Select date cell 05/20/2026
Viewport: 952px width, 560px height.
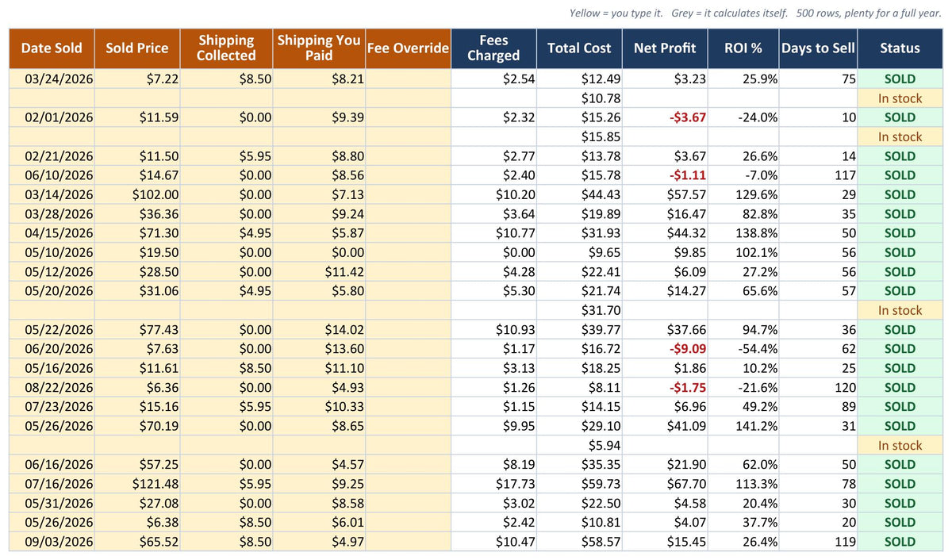pos(52,291)
